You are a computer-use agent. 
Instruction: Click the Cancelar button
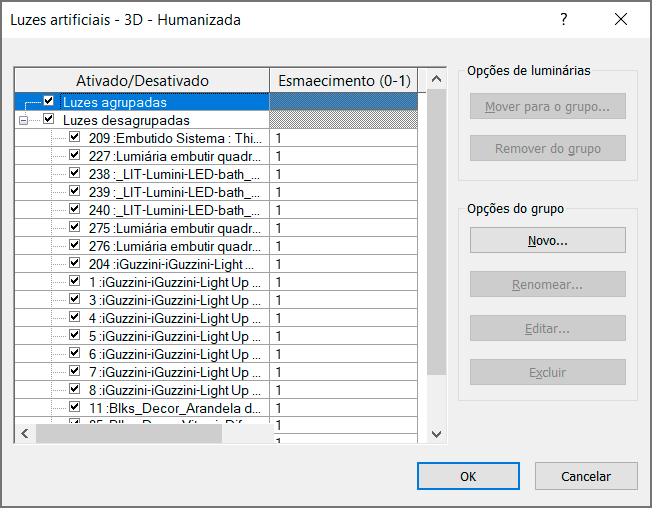pyautogui.click(x=585, y=476)
